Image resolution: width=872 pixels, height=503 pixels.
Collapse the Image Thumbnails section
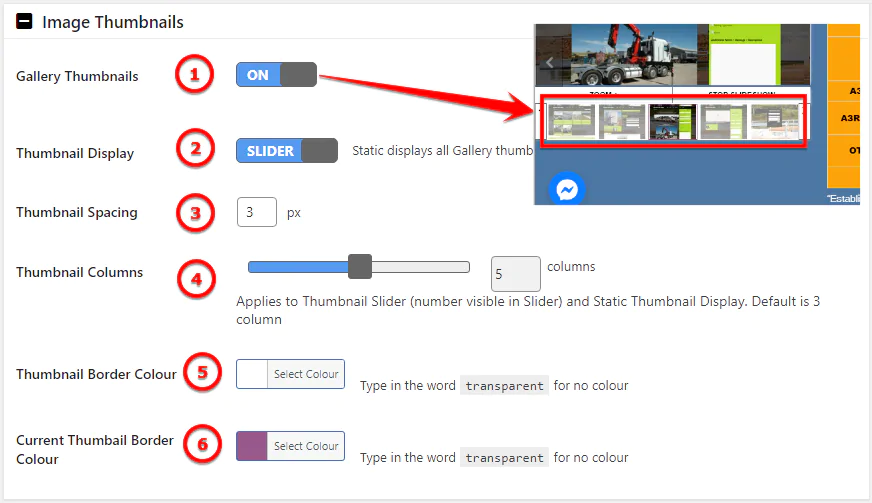[x=24, y=21]
